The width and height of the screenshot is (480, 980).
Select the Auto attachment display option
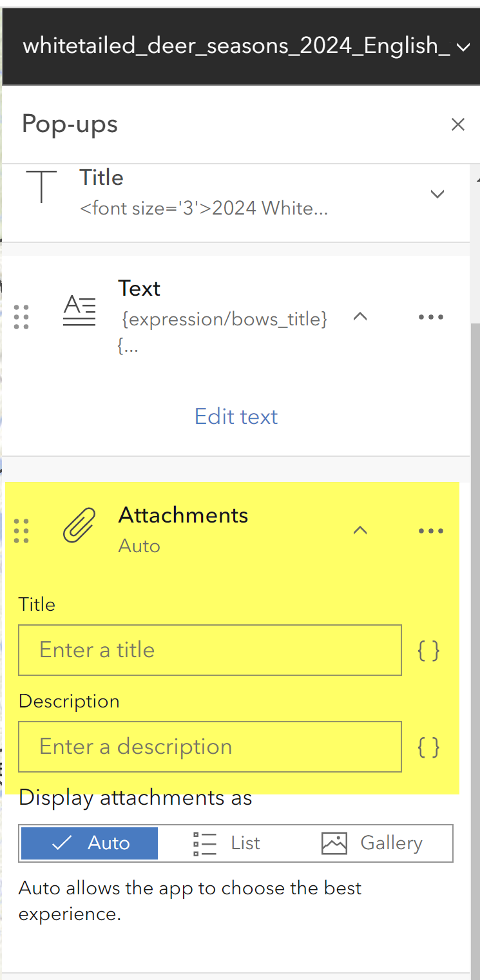[x=90, y=843]
